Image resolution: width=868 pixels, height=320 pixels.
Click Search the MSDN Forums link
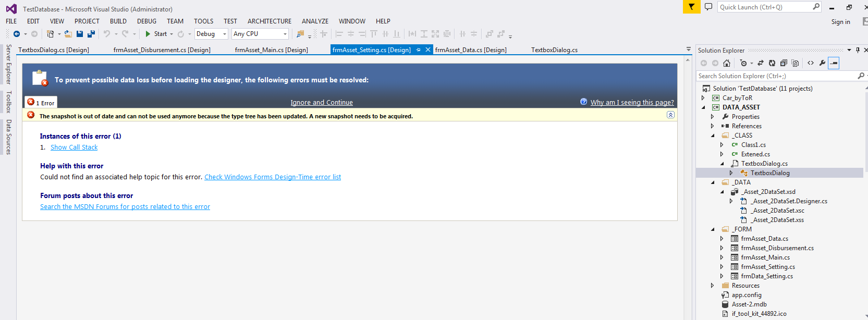[x=125, y=207]
